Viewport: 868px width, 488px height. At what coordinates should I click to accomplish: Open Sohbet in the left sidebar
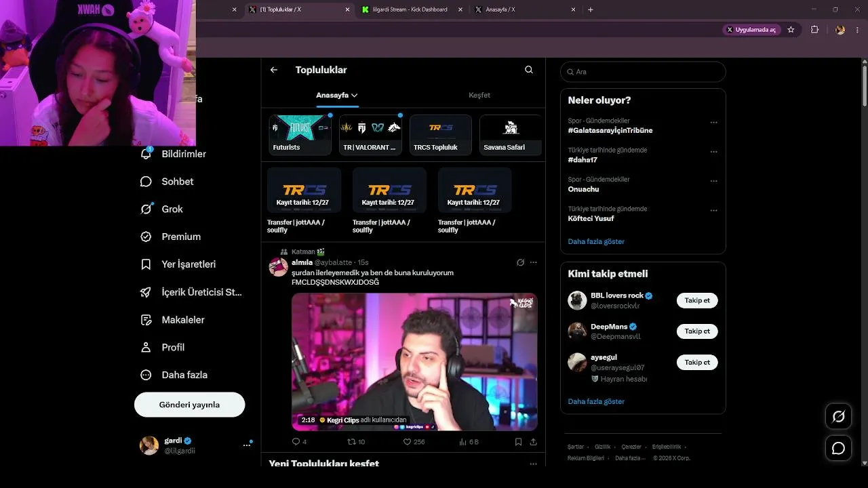tap(167, 182)
